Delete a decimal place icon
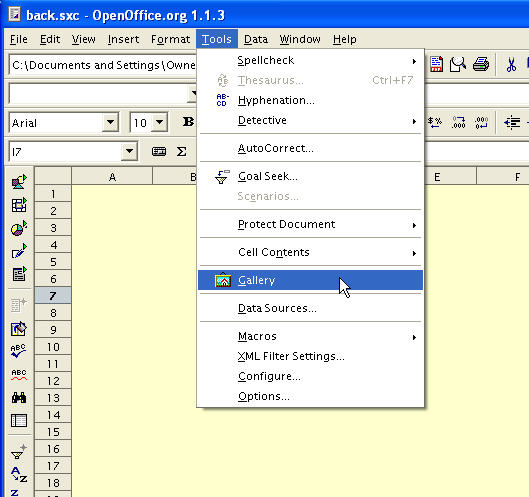This screenshot has height=497, width=529. click(x=481, y=122)
